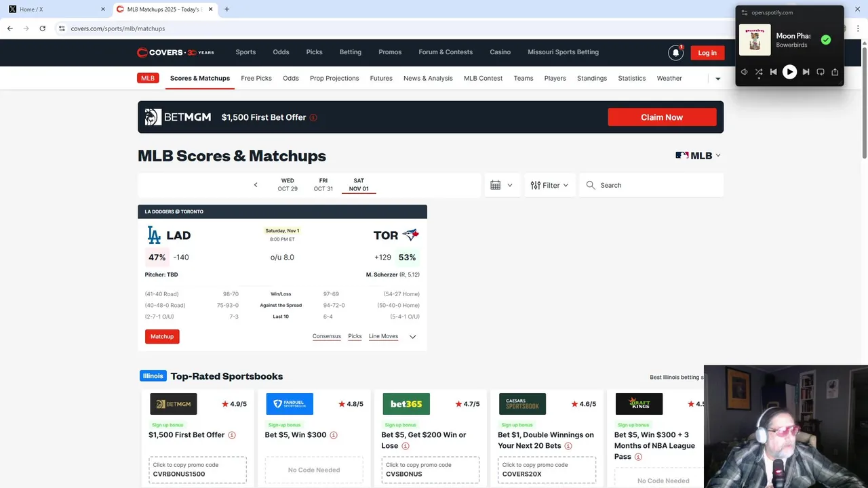Copy promo code CVRBONUS1500
Screen dimensions: 868x488
(197, 470)
